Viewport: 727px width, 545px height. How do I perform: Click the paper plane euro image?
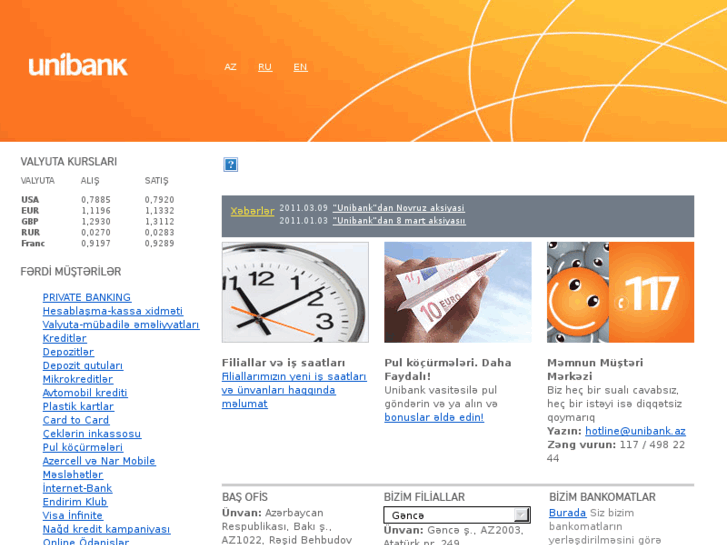(x=458, y=292)
